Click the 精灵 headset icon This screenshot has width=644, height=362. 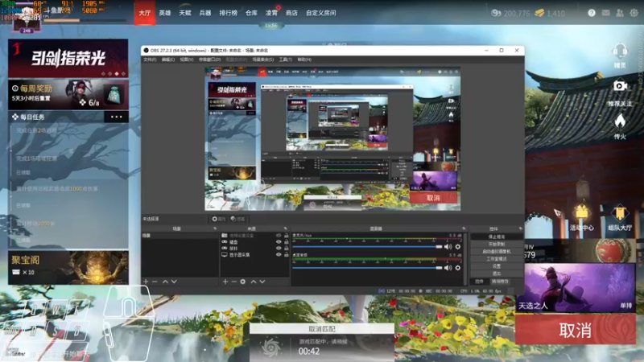619,52
